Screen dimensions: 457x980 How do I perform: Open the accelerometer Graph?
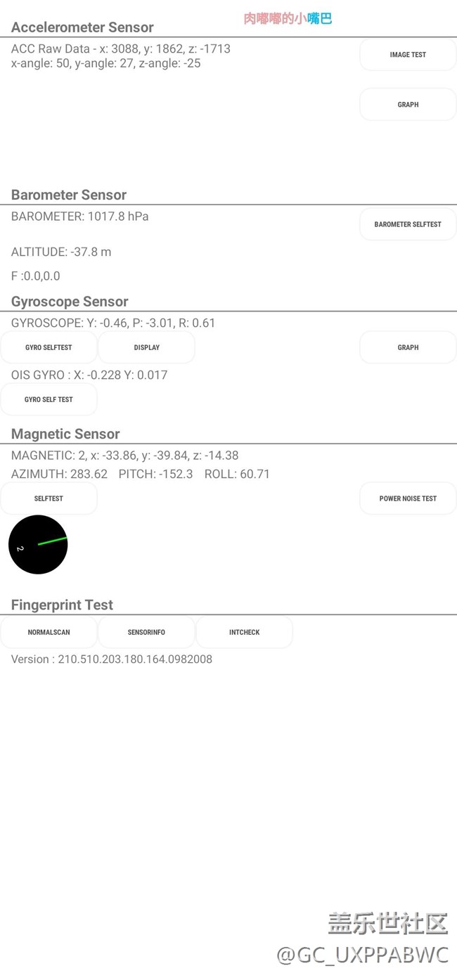(x=408, y=105)
